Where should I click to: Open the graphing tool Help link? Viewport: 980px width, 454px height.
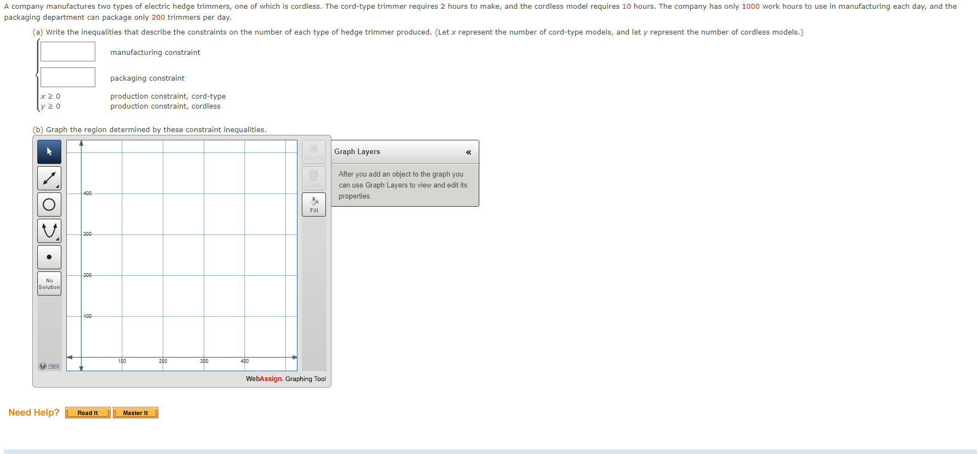coord(54,366)
